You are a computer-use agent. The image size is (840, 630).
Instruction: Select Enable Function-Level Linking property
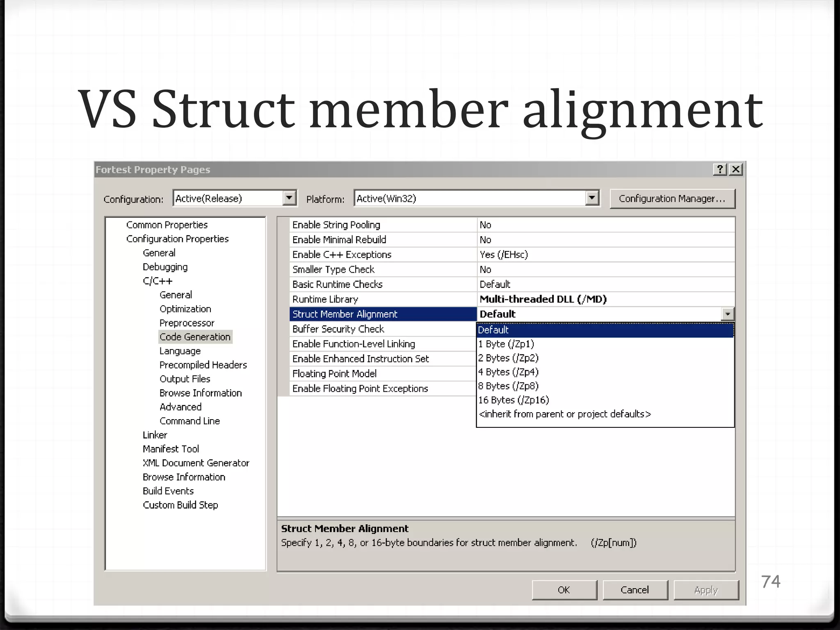pos(383,344)
